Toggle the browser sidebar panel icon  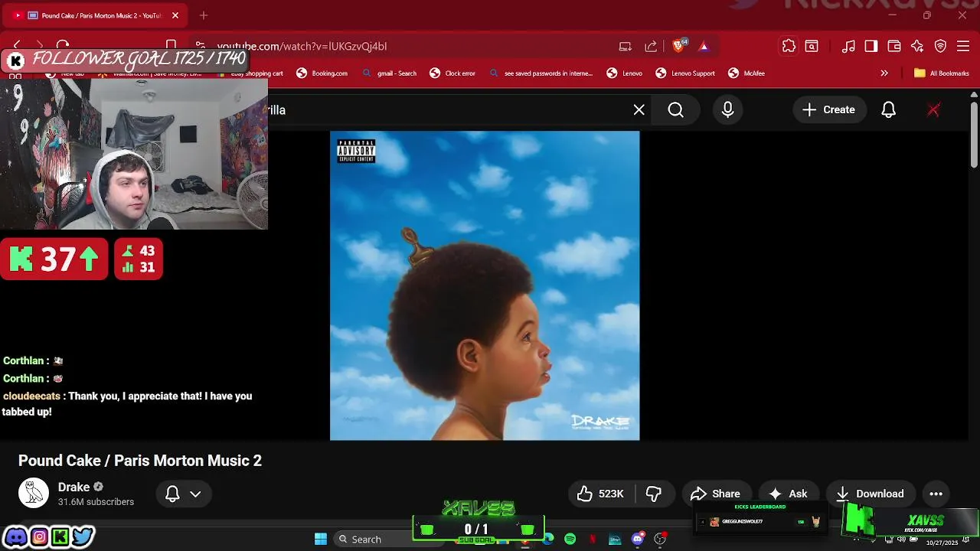coord(871,47)
